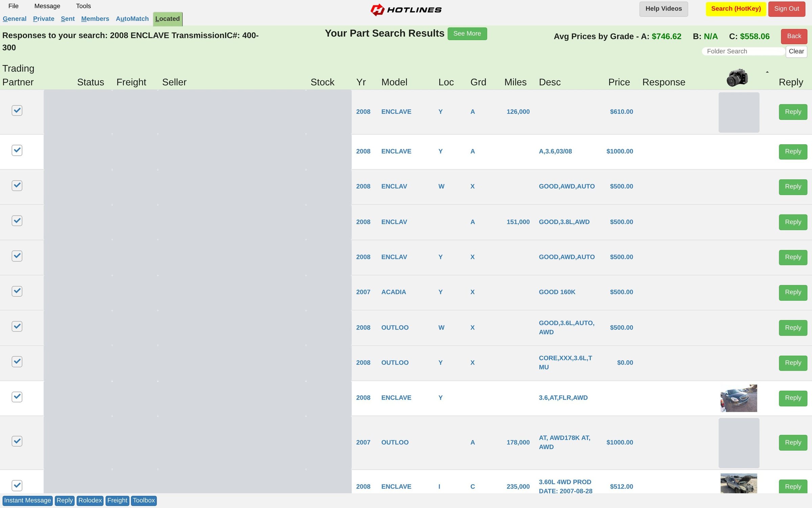The image size is (812, 508).
Task: Toggle checkbox for 3.6,AT,FLR,AWD row
Action: [17, 397]
